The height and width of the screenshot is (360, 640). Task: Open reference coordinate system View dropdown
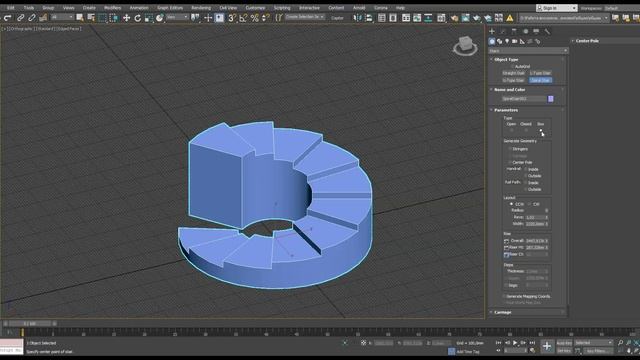tap(177, 18)
